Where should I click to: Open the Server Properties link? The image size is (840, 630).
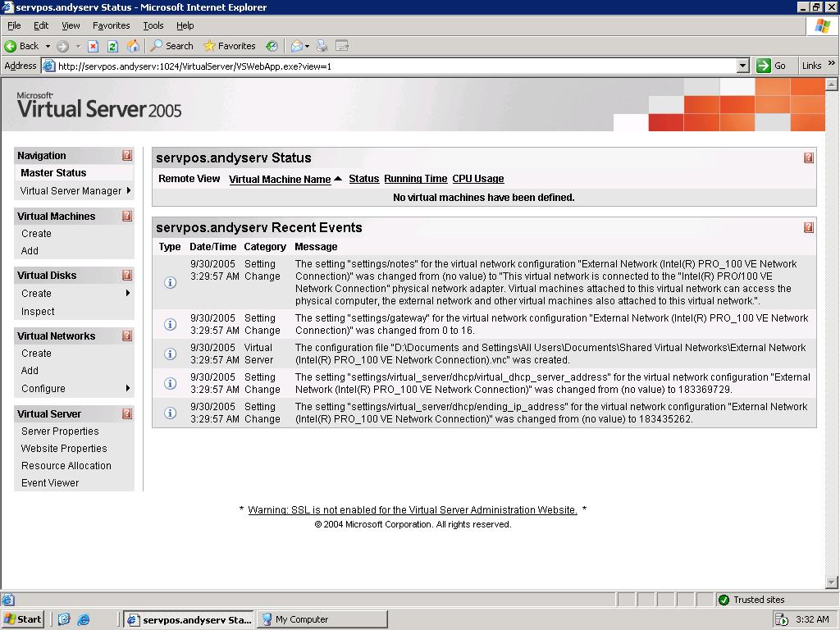point(60,431)
